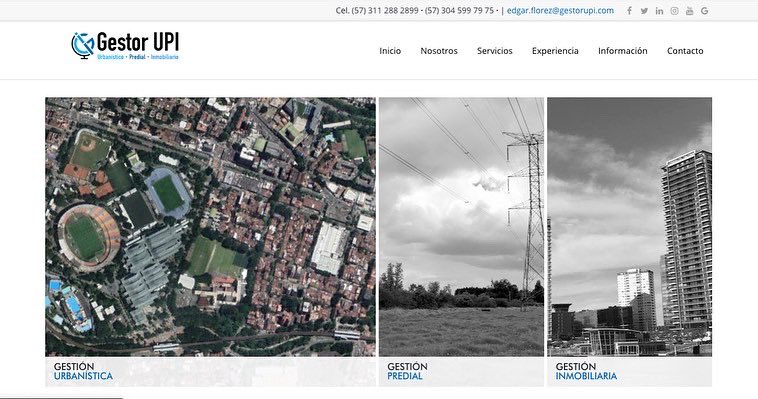Click phone number (57) 311 288 2899
The image size is (758, 399).
pos(385,11)
